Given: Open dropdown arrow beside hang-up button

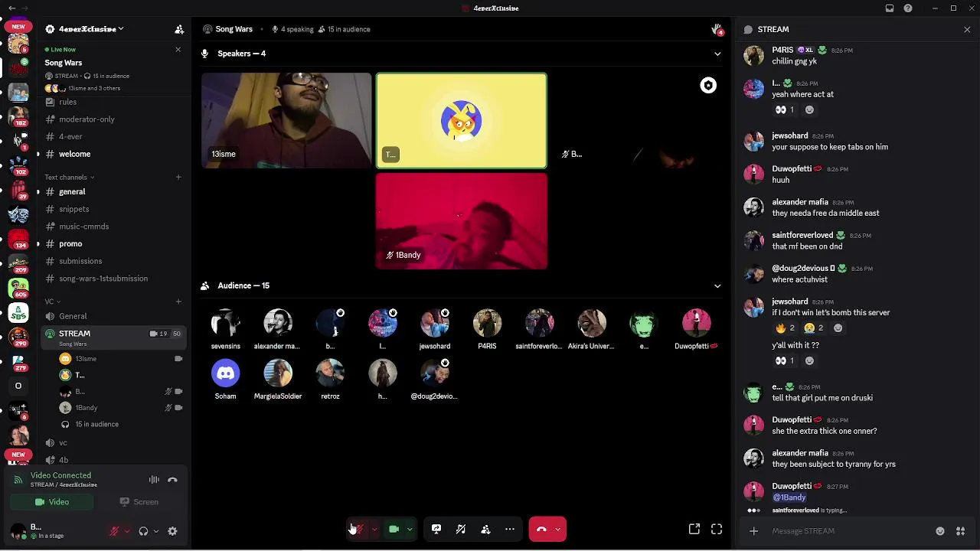Looking at the screenshot, I should point(558,529).
